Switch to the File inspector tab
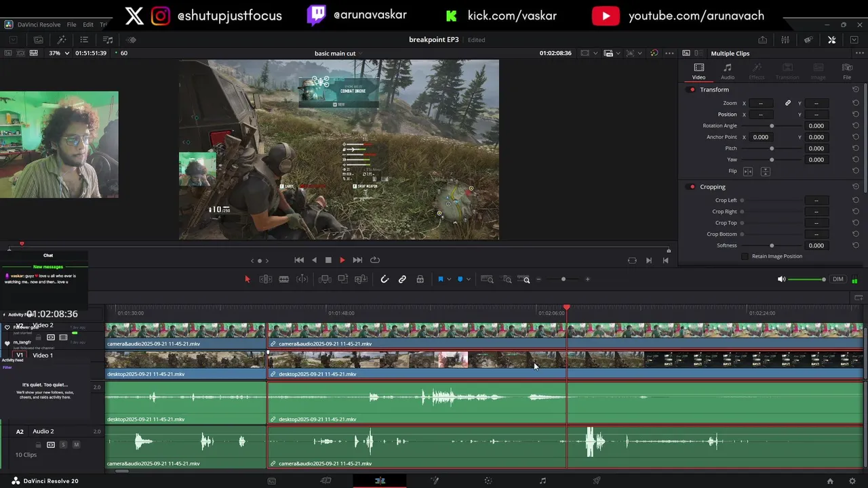This screenshot has width=868, height=488. [x=847, y=71]
